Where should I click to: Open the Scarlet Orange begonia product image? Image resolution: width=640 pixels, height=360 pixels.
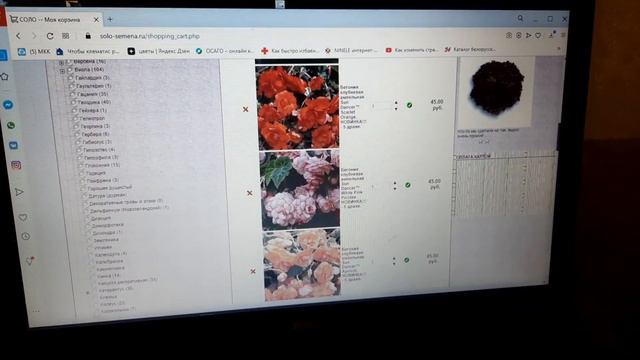click(x=297, y=107)
